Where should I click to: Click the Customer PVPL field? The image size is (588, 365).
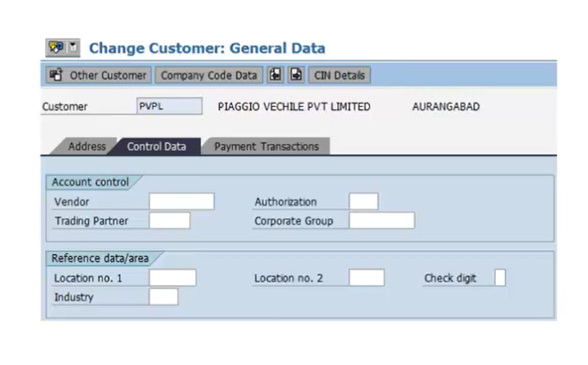coord(170,106)
